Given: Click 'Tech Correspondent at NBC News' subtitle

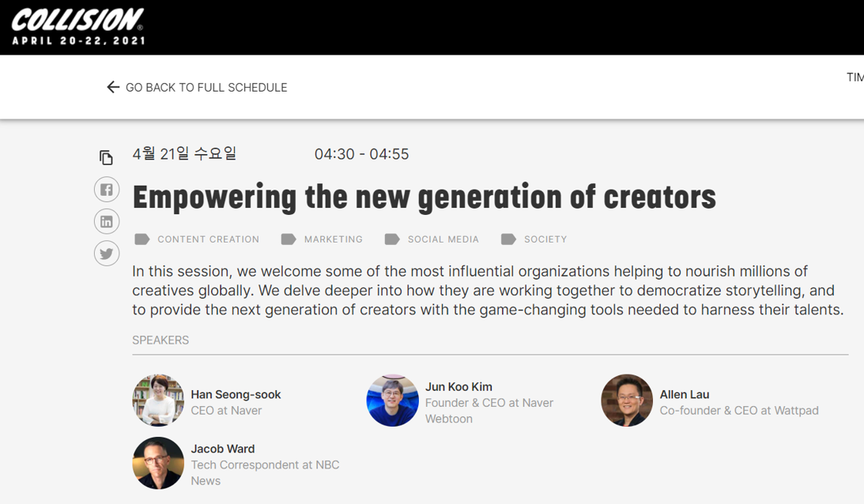Looking at the screenshot, I should [265, 472].
